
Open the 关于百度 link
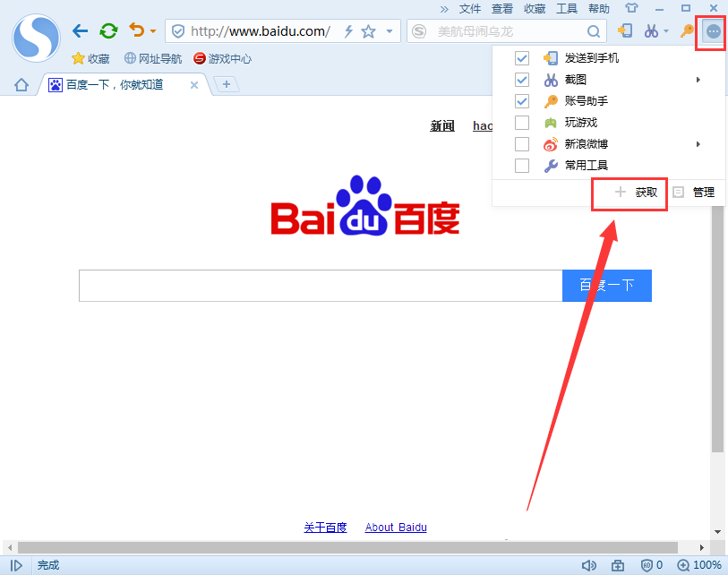[325, 528]
